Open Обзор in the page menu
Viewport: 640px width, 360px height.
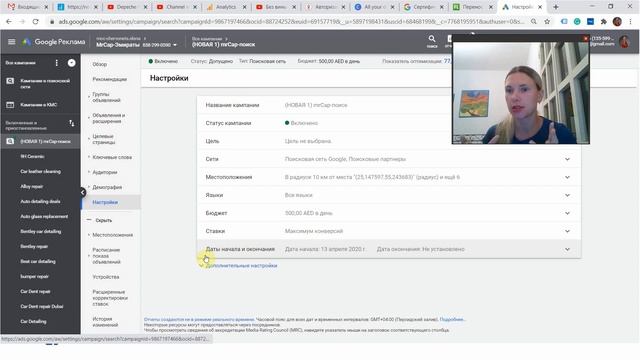pyautogui.click(x=100, y=64)
